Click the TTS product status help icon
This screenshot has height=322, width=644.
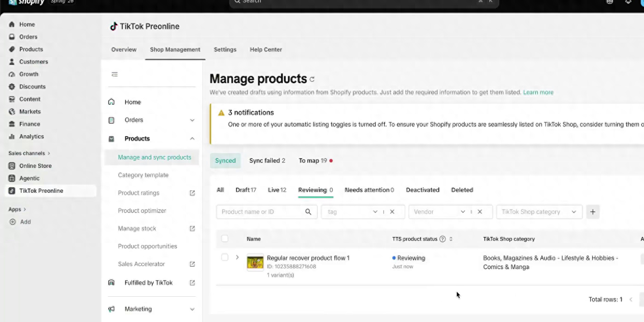click(443, 239)
